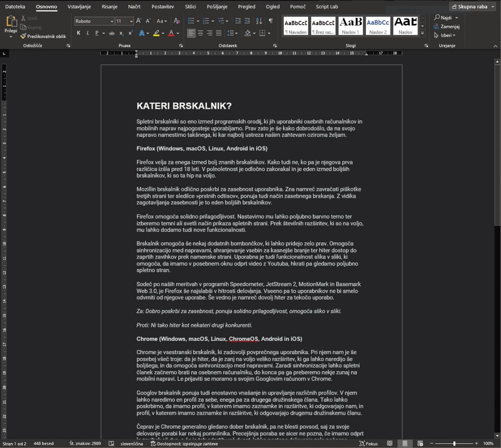Apply strikethrough formatting
This screenshot has height=448, width=501.
[111, 33]
